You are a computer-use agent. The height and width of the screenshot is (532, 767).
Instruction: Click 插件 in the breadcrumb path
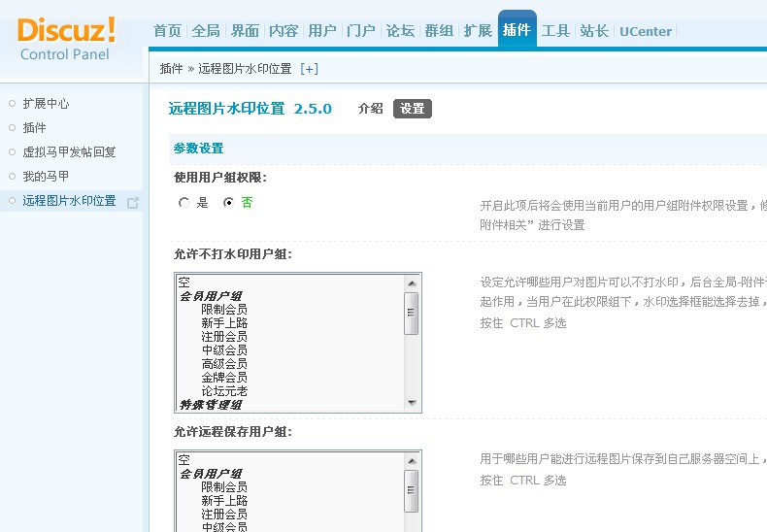[171, 69]
